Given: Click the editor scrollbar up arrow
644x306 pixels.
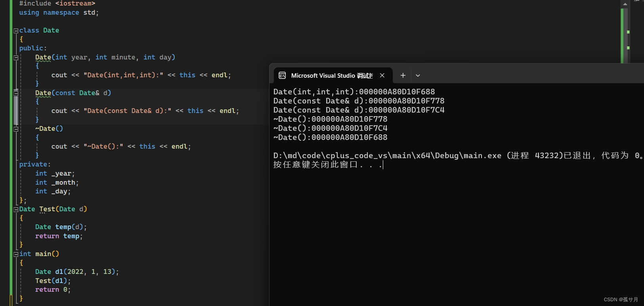Looking at the screenshot, I should [x=625, y=4].
